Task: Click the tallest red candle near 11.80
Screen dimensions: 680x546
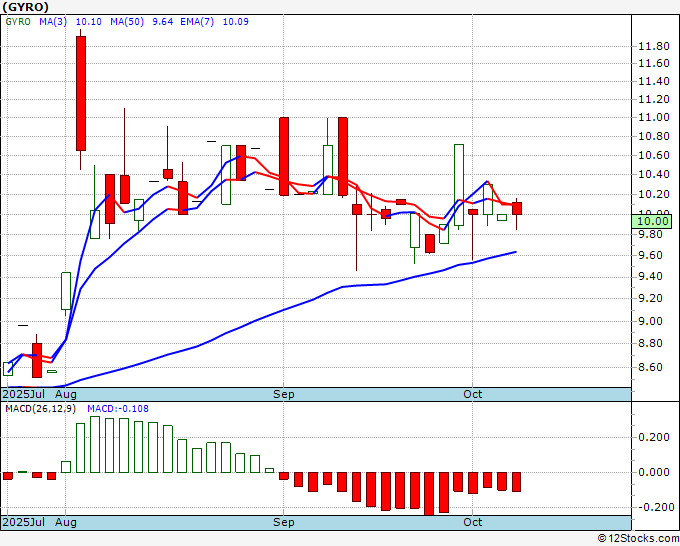Action: click(81, 93)
